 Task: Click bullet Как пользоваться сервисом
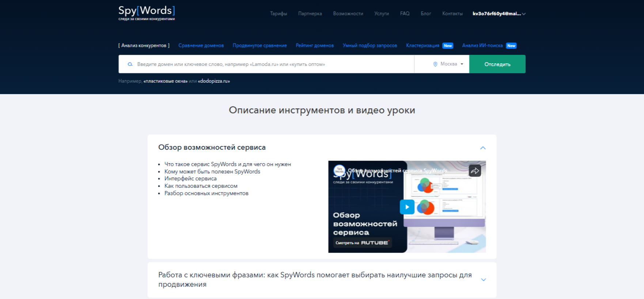coord(201,186)
